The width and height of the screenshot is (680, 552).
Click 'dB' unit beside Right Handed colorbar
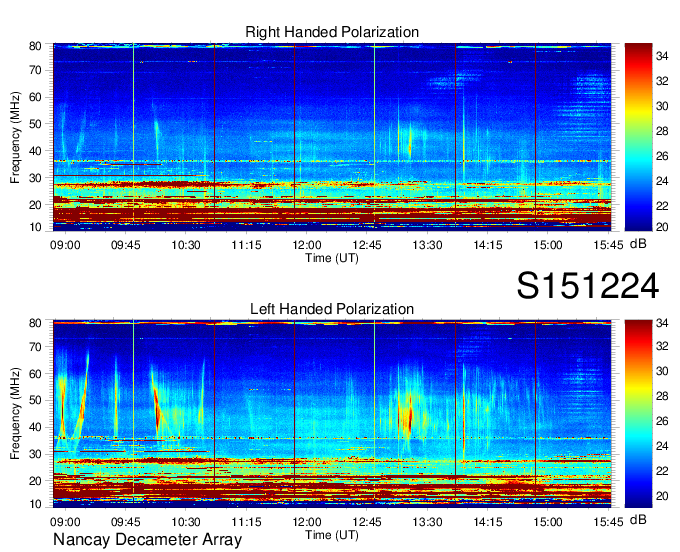(638, 244)
